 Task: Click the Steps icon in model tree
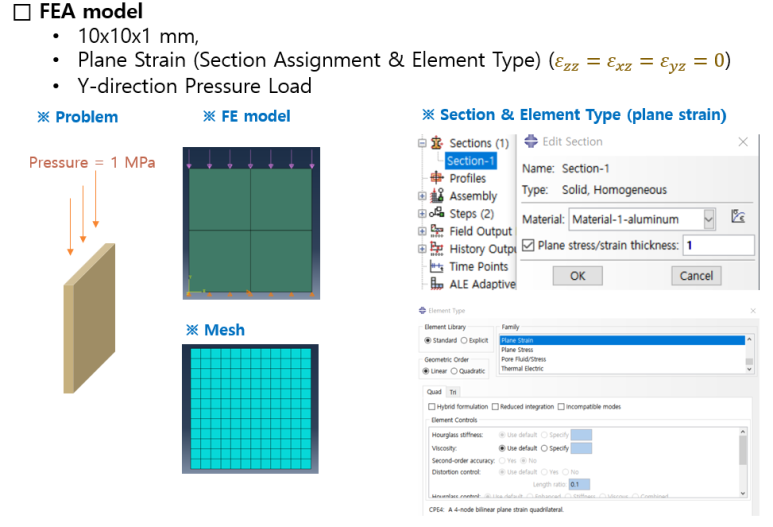pos(437,214)
